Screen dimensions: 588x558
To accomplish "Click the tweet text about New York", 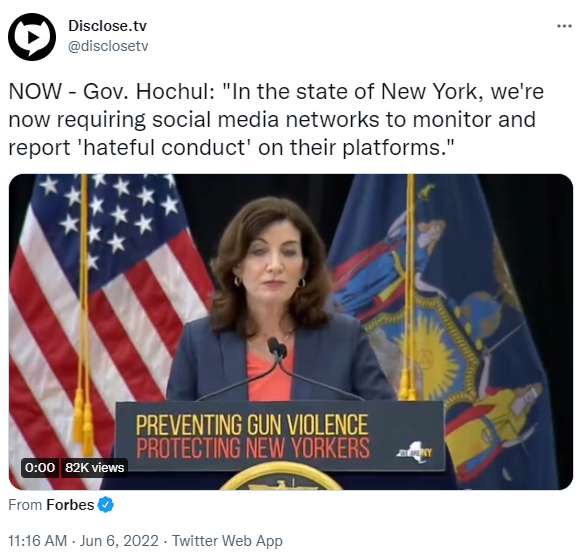I will click(276, 120).
